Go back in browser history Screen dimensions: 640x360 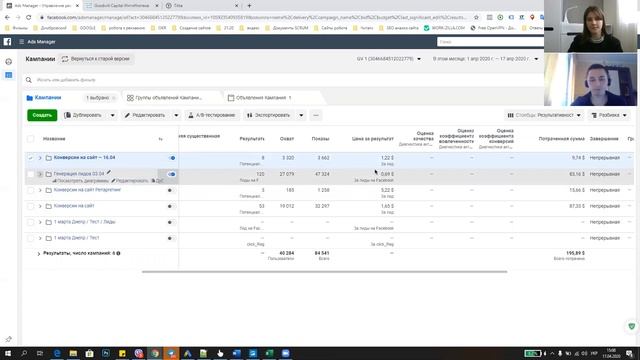tap(7, 18)
